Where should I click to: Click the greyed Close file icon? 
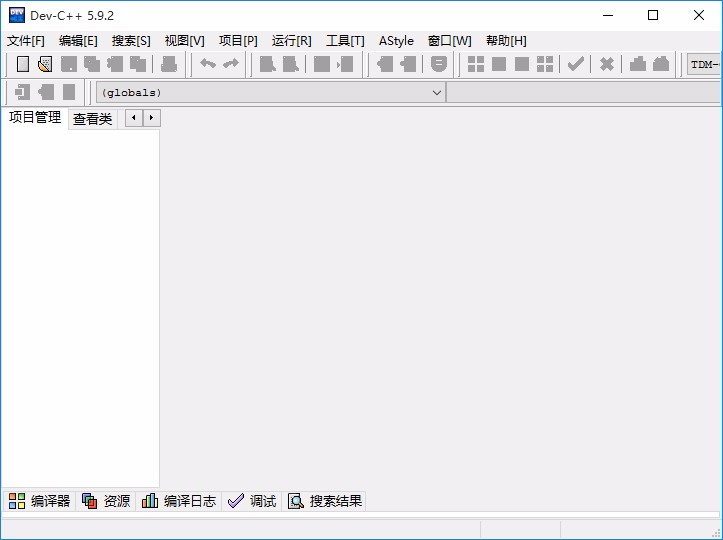pyautogui.click(x=115, y=64)
